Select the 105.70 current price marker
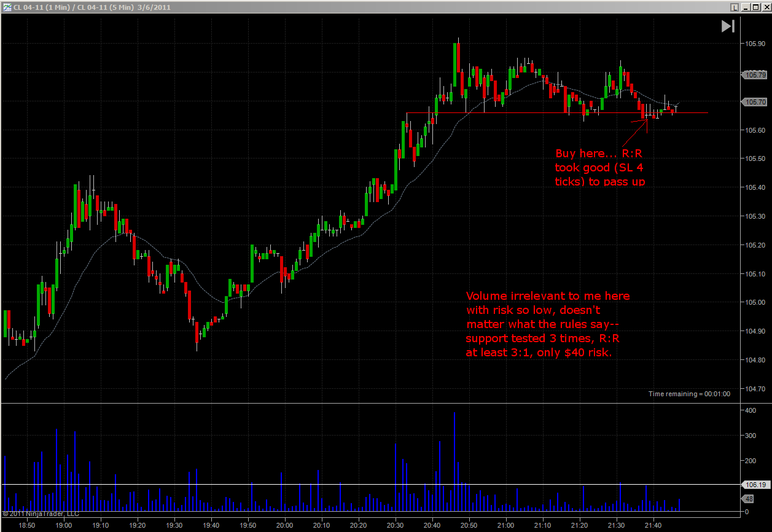The image size is (772, 532). [755, 101]
